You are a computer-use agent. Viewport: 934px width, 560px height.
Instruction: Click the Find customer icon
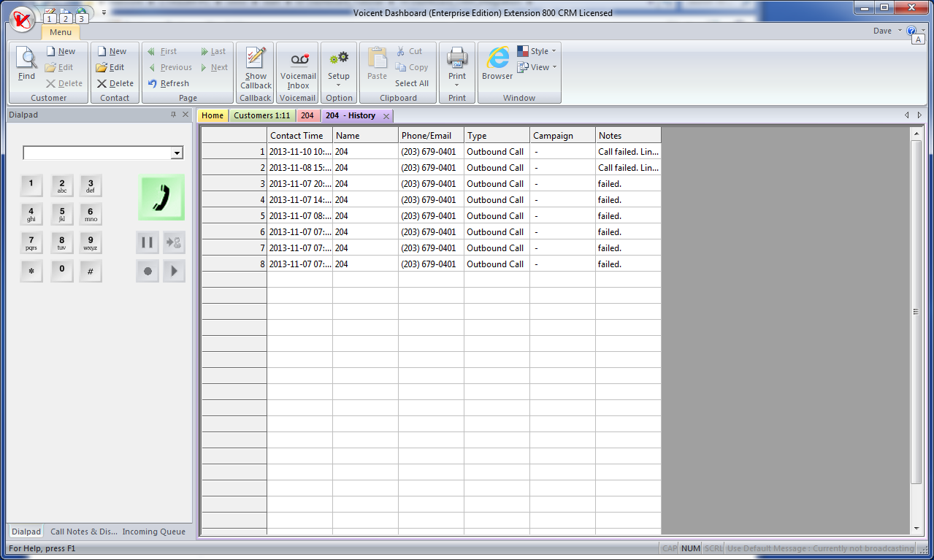coord(26,63)
